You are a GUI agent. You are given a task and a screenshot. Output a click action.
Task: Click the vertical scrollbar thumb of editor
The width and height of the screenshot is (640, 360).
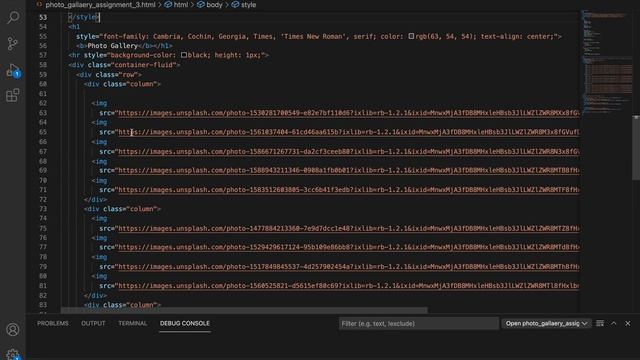tap(636, 148)
